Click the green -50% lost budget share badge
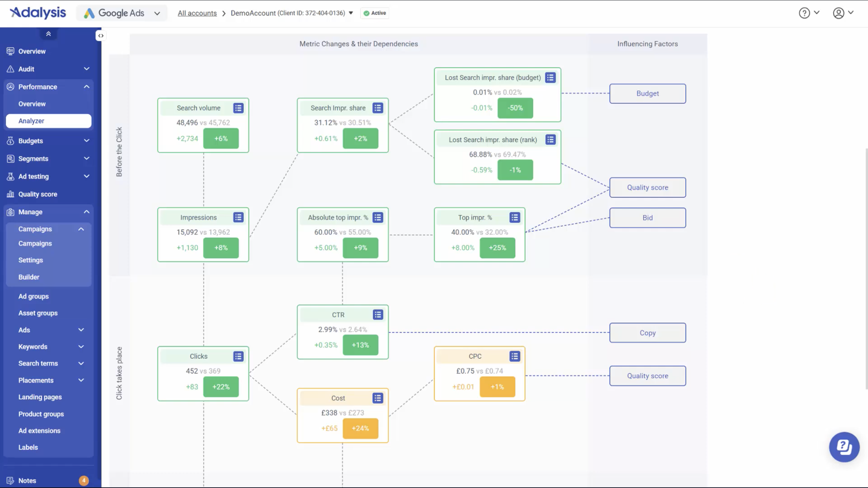868x488 pixels. (x=515, y=108)
